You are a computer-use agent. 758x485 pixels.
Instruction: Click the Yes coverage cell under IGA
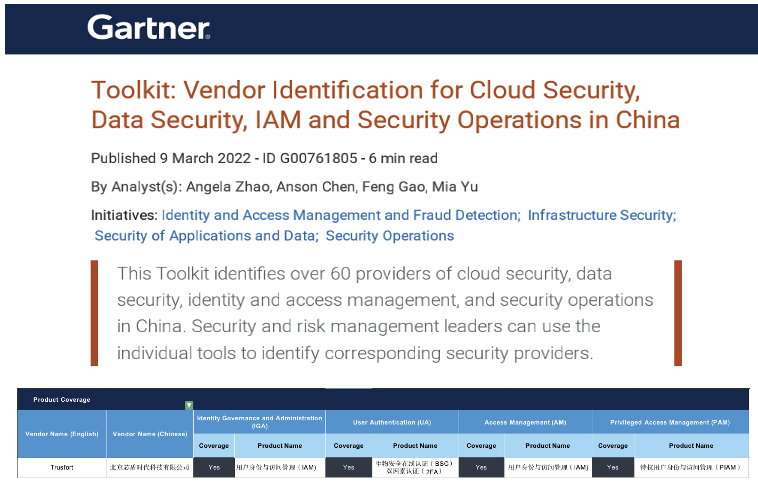pyautogui.click(x=214, y=468)
